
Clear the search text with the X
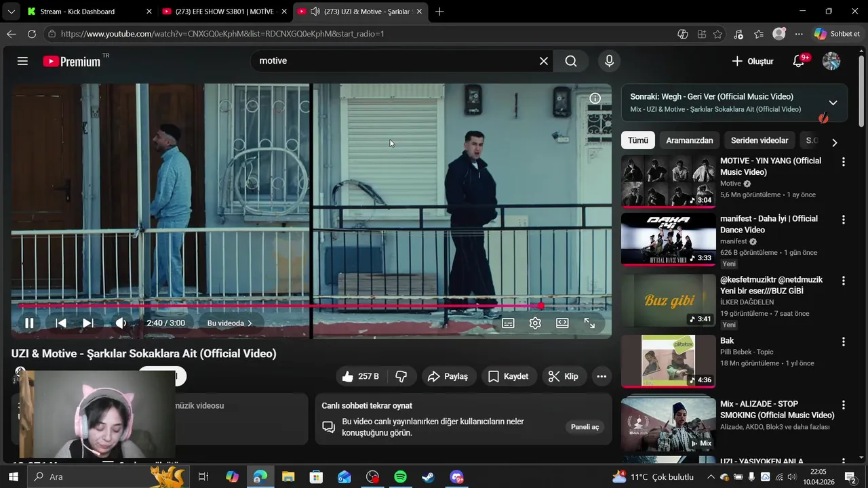coord(544,61)
